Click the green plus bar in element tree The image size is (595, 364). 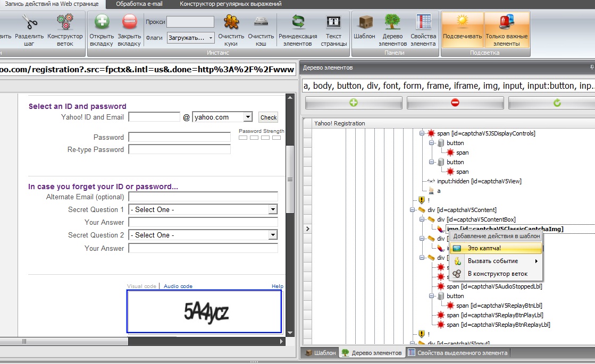pyautogui.click(x=353, y=103)
